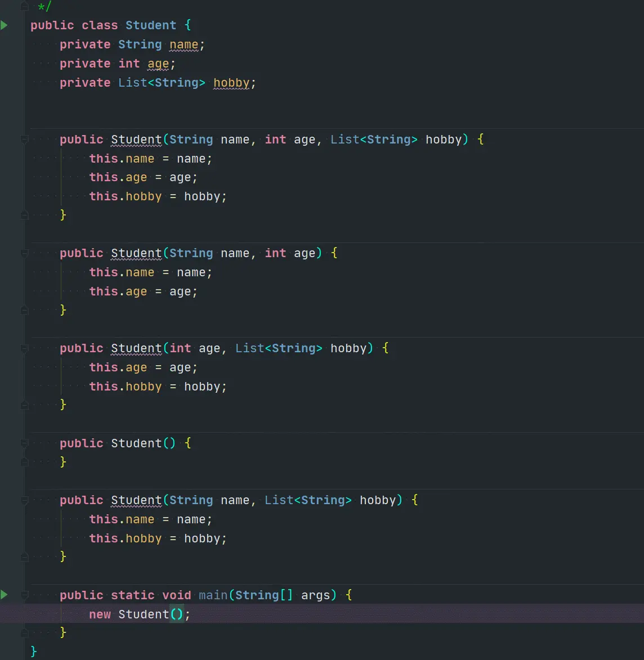The height and width of the screenshot is (660, 644).
Task: Click the "age" field in private int declaration
Action: 158,64
